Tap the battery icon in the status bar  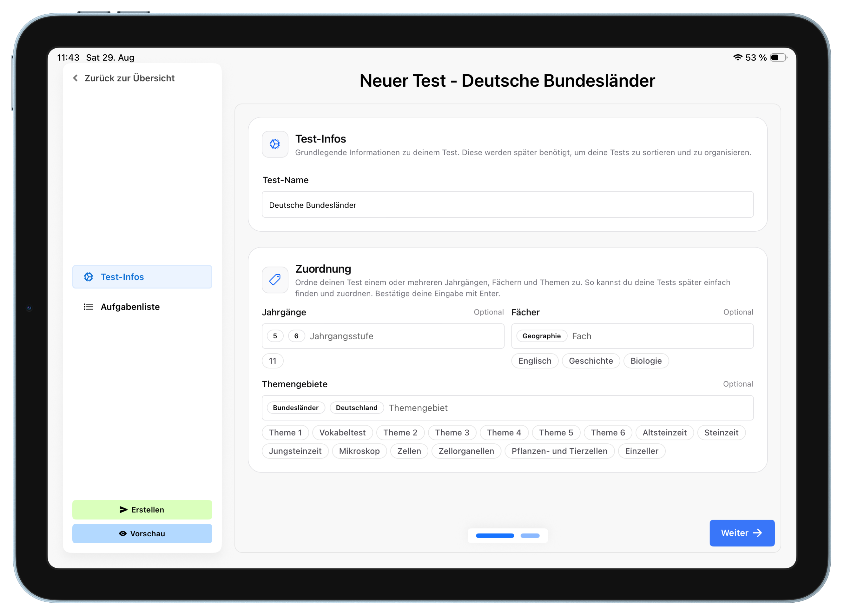[778, 57]
